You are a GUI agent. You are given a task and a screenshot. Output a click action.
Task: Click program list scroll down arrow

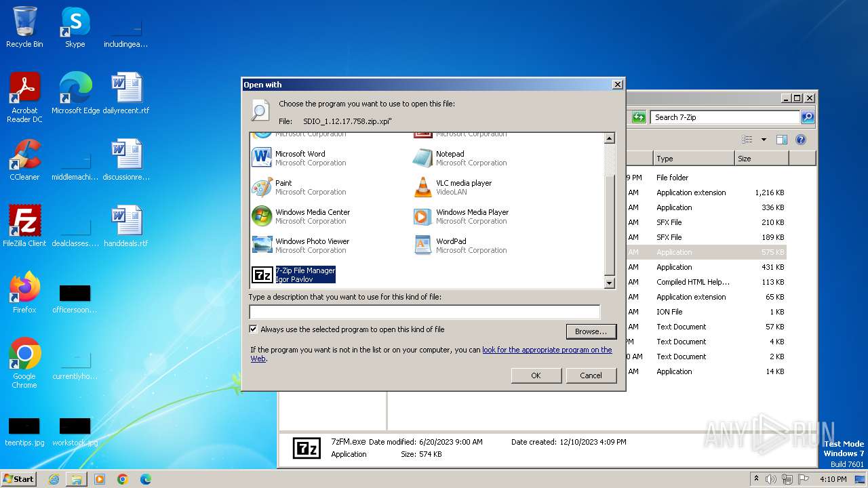pos(609,283)
